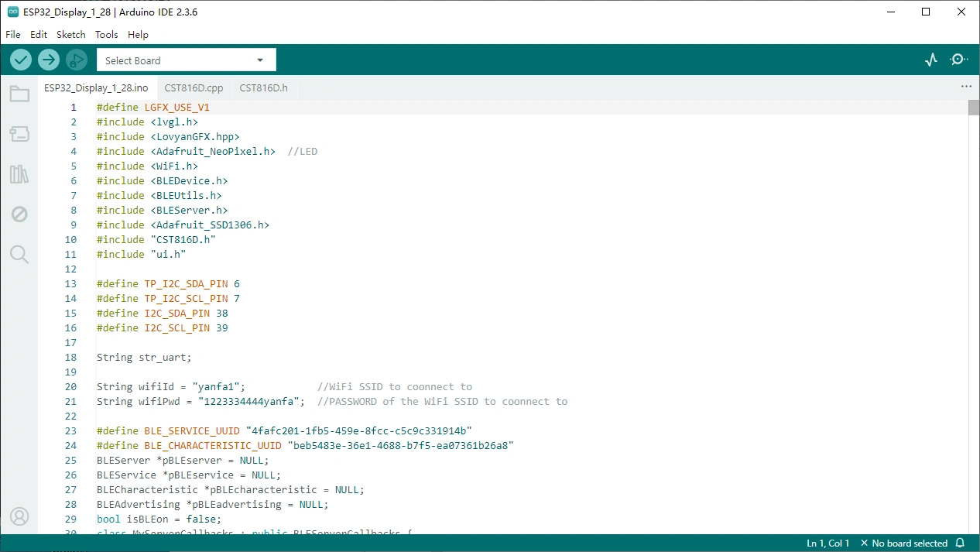This screenshot has height=552, width=980.
Task: Click the Arduino IDE logo in title bar
Action: (x=12, y=12)
